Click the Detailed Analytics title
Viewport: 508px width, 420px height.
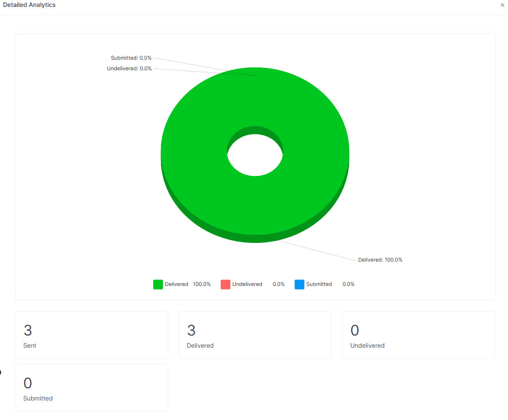[29, 5]
